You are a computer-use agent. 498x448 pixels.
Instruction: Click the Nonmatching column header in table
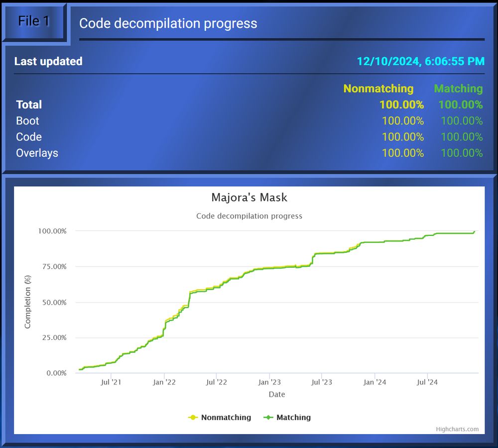tap(378, 89)
